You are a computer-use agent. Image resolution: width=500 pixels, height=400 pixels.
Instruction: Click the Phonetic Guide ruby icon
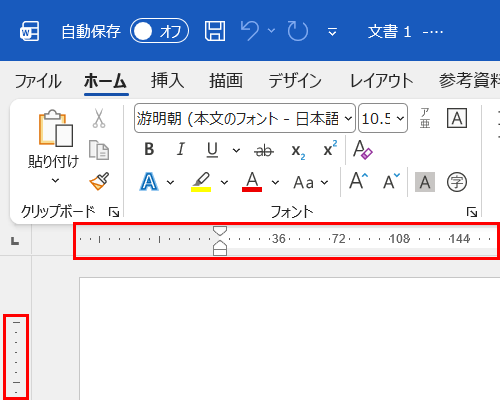(x=425, y=118)
